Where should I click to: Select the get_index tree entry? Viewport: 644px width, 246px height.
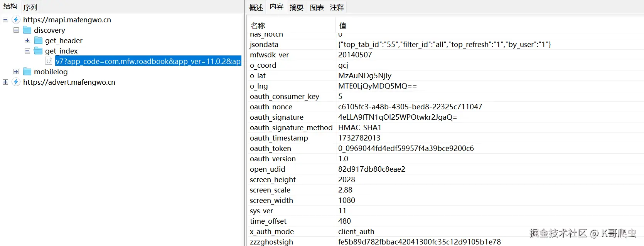(x=61, y=51)
